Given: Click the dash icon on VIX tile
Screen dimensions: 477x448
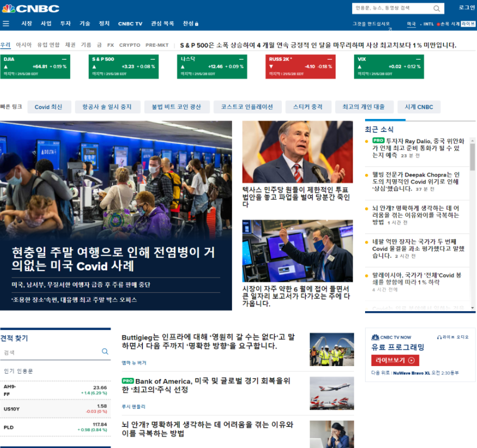Looking at the screenshot, I should 418,59.
